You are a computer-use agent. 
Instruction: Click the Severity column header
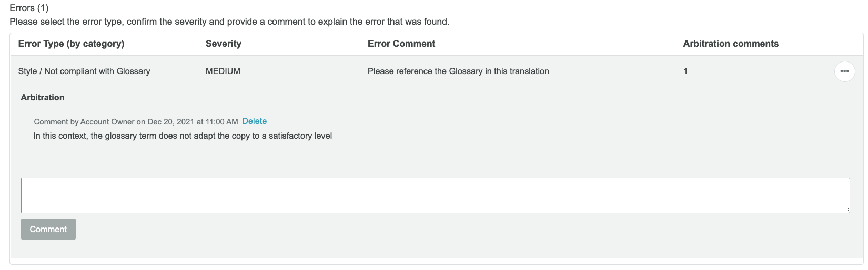coord(224,44)
